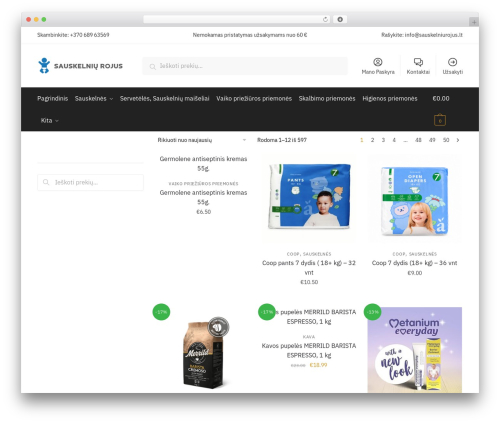Click the phone number +370 689 63569
Screen dimensions: 500x423
[89, 35]
